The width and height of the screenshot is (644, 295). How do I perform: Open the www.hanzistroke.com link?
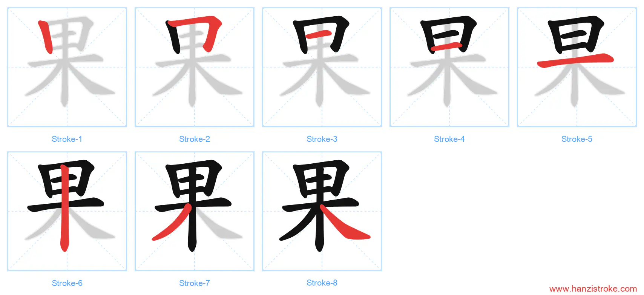[593, 289]
